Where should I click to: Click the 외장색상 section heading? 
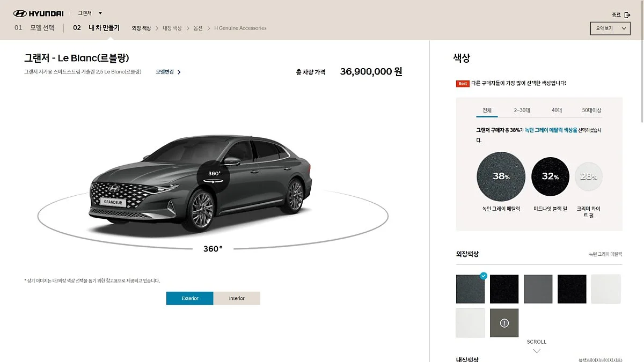[467, 254]
